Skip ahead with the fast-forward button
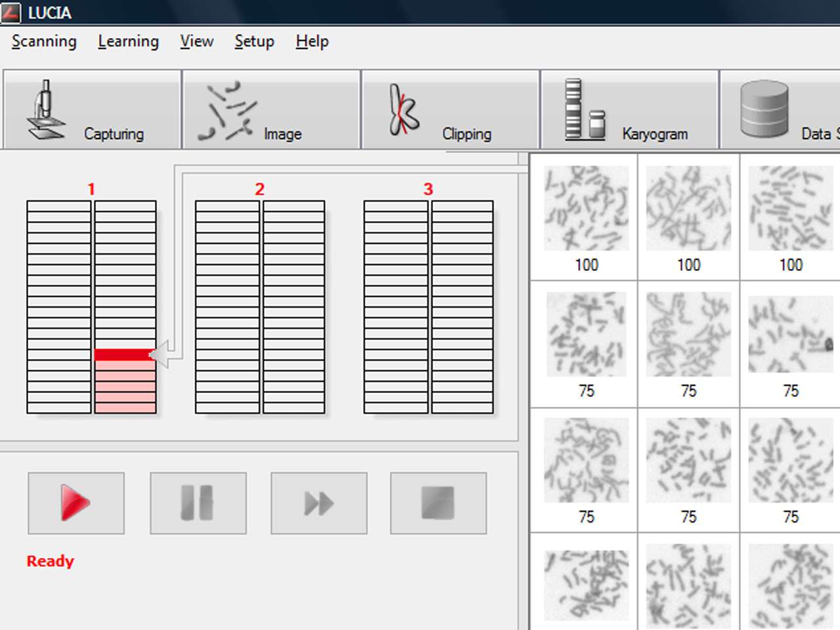 pyautogui.click(x=319, y=503)
